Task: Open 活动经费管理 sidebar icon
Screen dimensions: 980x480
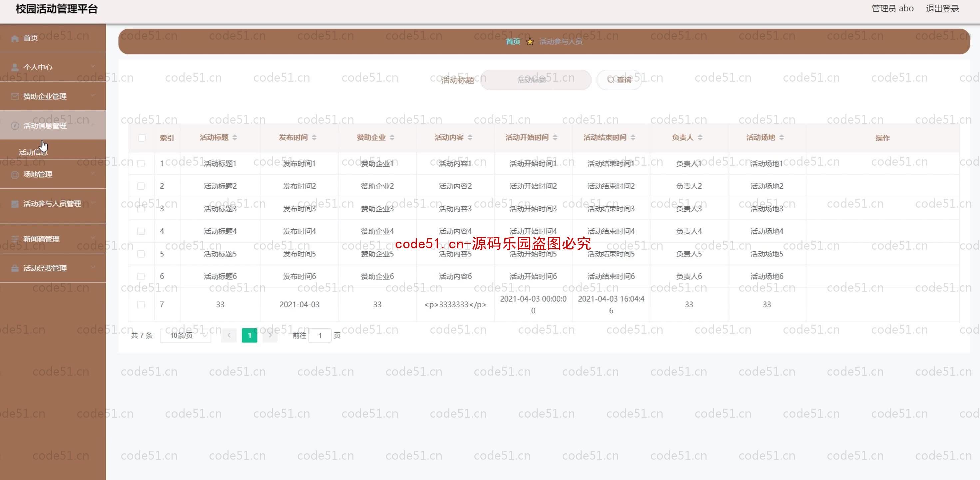Action: point(14,268)
